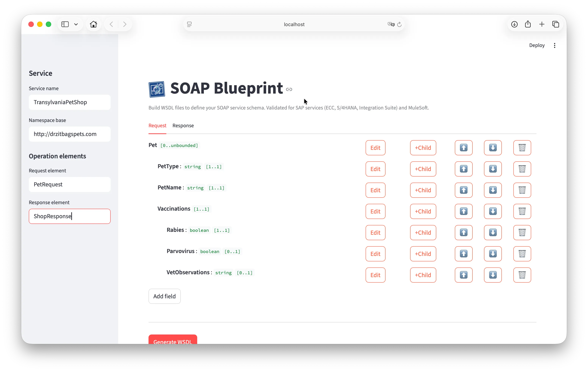Move VetObservations field down
This screenshot has width=588, height=372.
[x=493, y=275]
